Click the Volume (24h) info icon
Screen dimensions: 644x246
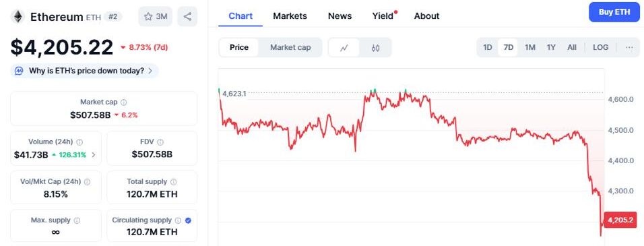(79, 142)
